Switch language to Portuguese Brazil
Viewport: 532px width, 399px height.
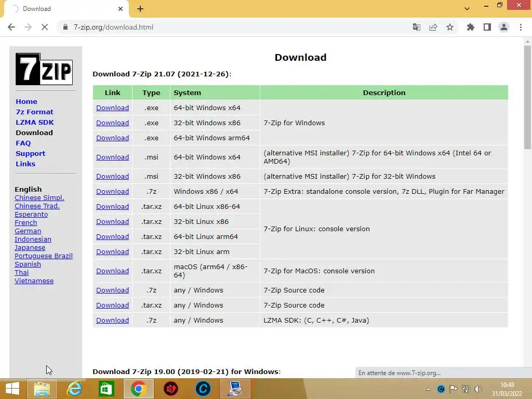pos(44,256)
